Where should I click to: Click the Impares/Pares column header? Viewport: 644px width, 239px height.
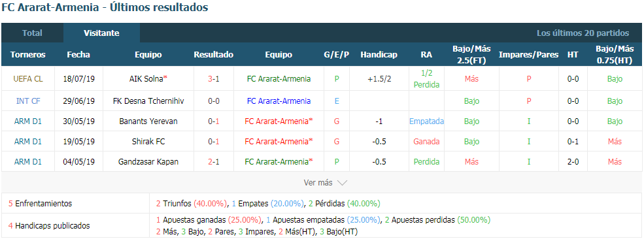pyautogui.click(x=528, y=54)
